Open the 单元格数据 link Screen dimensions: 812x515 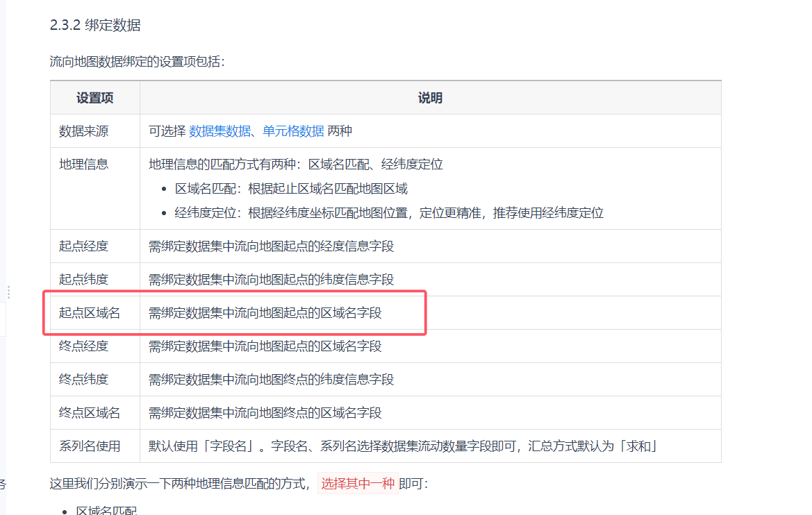pos(293,131)
